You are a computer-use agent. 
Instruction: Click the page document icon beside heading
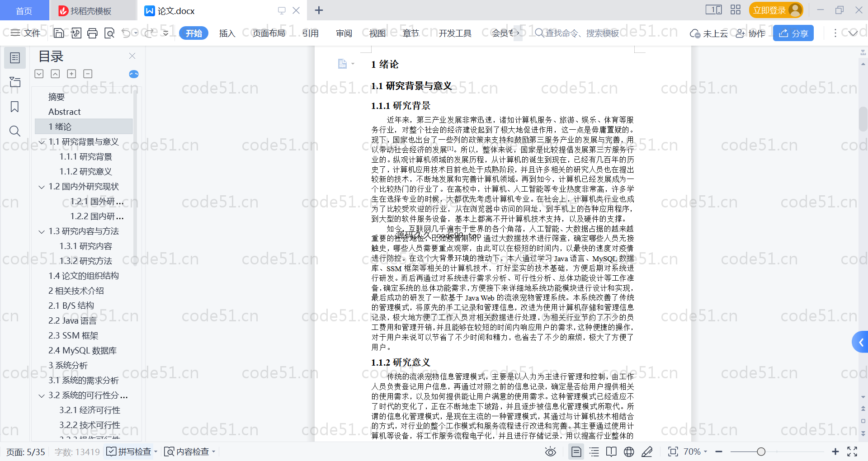point(343,64)
